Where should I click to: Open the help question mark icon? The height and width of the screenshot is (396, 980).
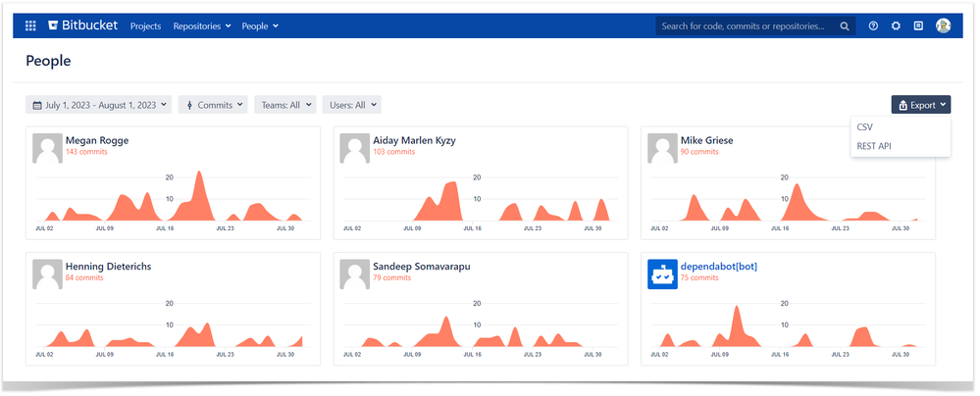tap(874, 26)
